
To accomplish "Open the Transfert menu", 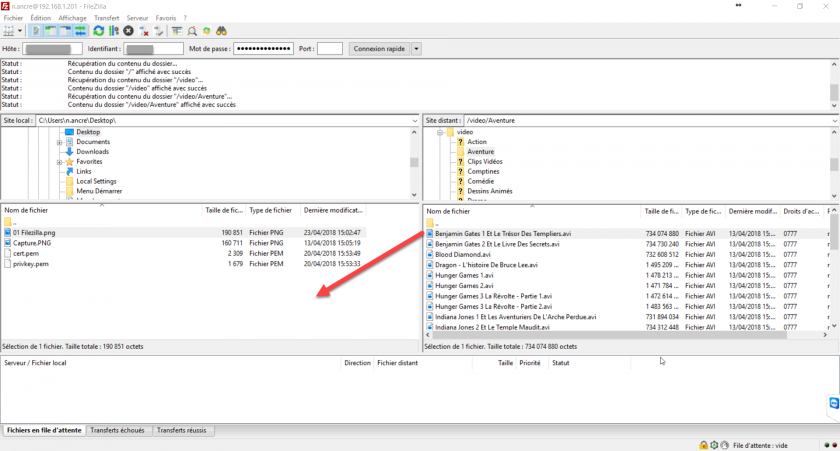I will pos(107,18).
